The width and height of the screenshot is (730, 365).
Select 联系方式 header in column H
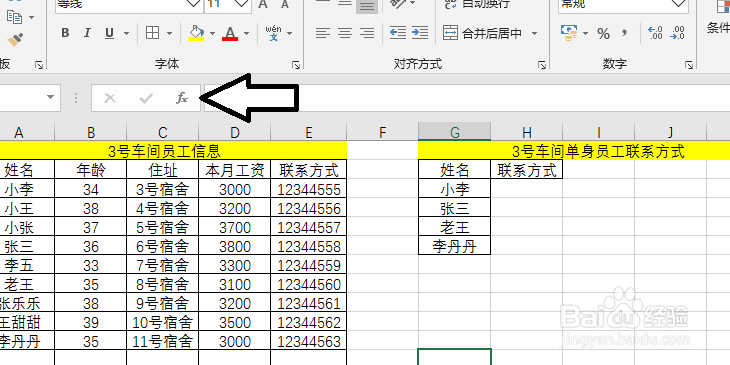point(527,170)
